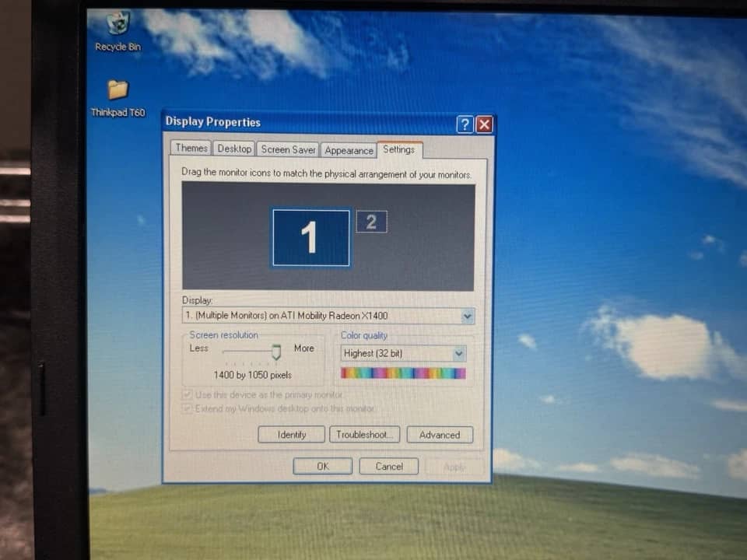This screenshot has width=747, height=560.
Task: Click the screen resolution slider handle
Action: click(276, 352)
